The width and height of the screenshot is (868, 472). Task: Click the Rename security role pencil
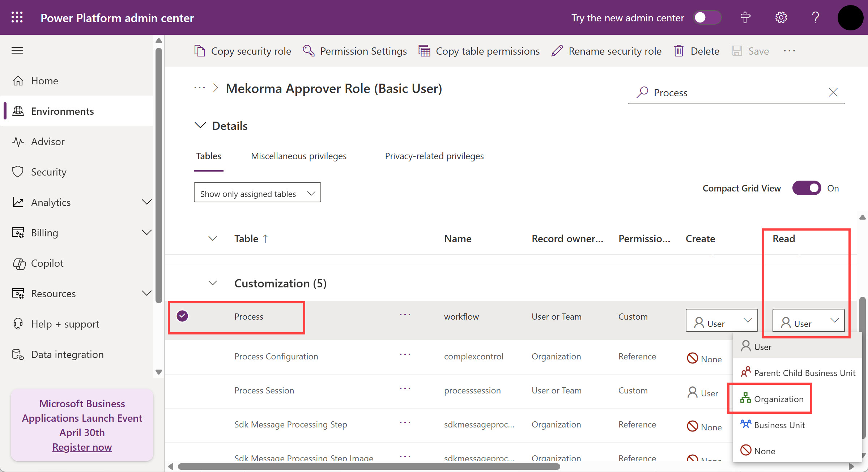pyautogui.click(x=557, y=51)
